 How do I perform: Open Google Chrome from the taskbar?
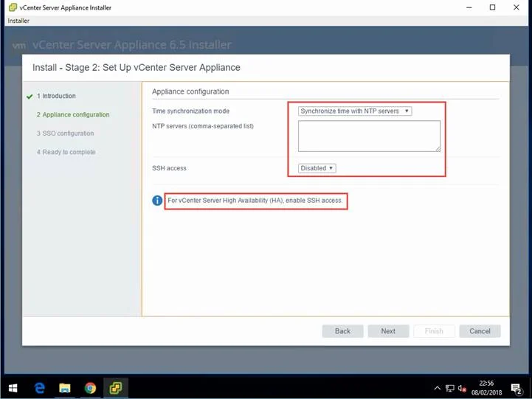click(90, 388)
